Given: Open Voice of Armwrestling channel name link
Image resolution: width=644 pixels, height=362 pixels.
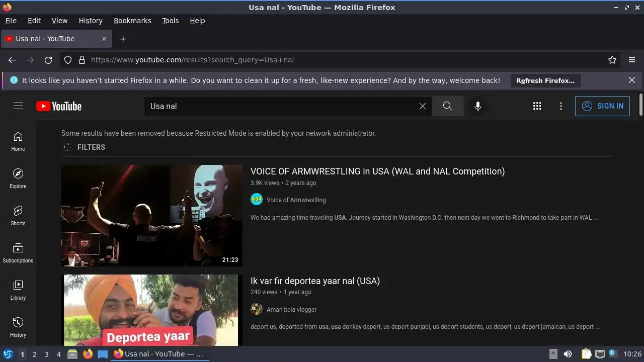Looking at the screenshot, I should pyautogui.click(x=296, y=200).
